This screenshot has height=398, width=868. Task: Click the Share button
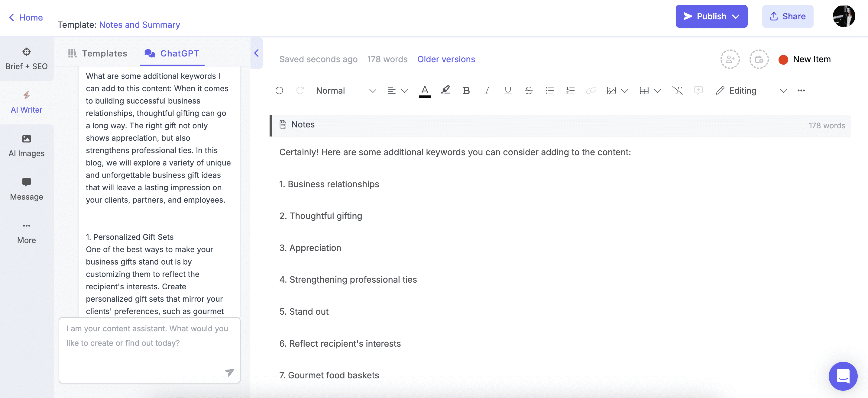(x=788, y=16)
